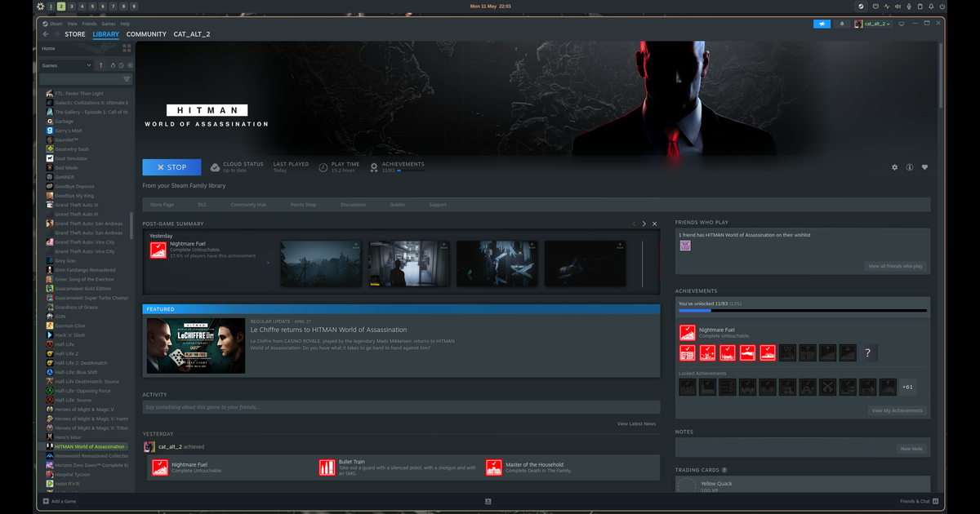Open the Games menu

tap(109, 24)
